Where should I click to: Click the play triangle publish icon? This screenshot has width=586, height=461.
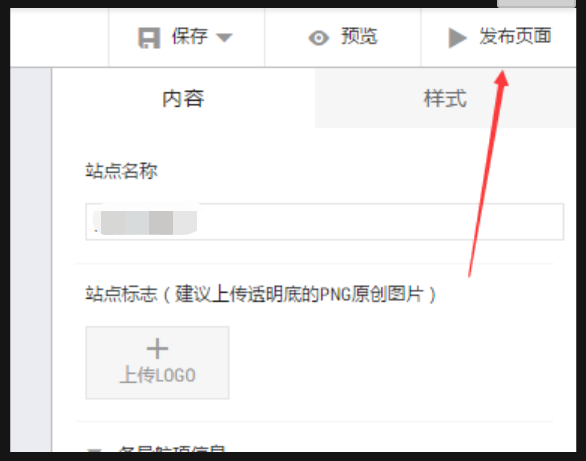coord(457,38)
